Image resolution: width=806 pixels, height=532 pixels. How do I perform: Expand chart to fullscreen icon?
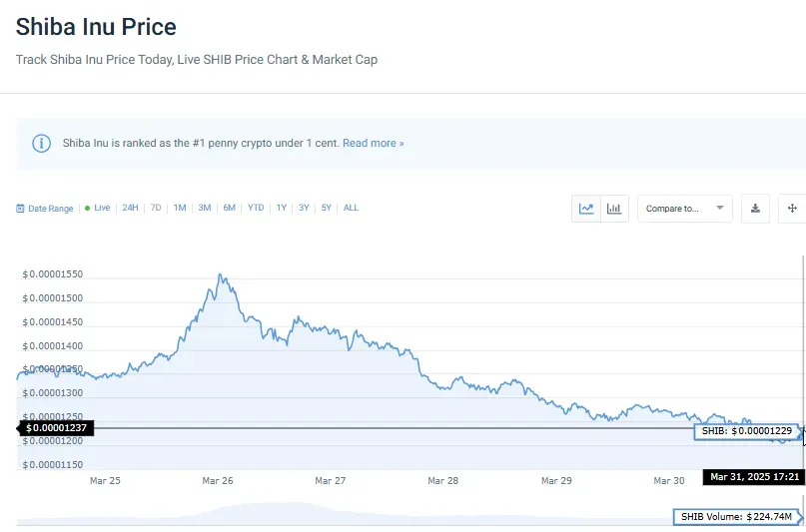(x=792, y=209)
